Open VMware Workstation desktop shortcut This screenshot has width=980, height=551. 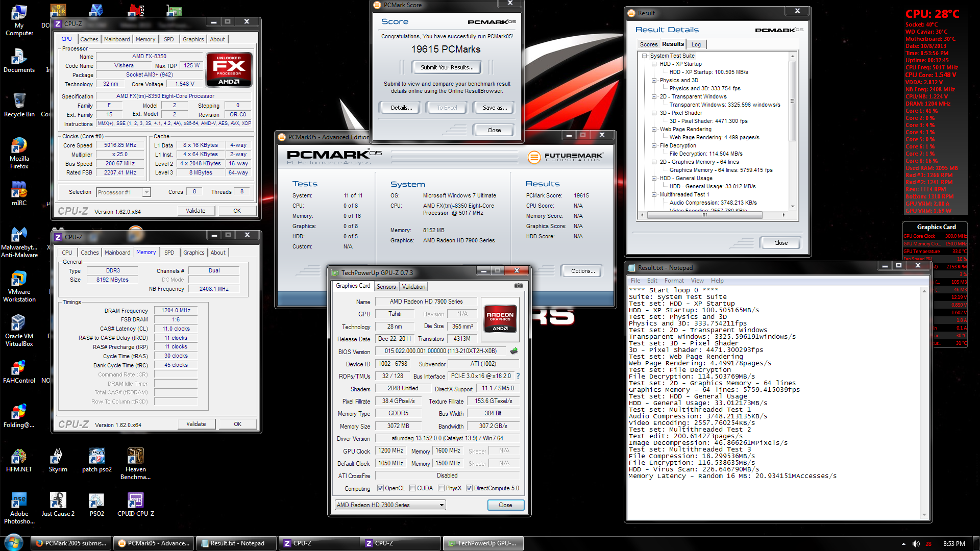tap(19, 287)
